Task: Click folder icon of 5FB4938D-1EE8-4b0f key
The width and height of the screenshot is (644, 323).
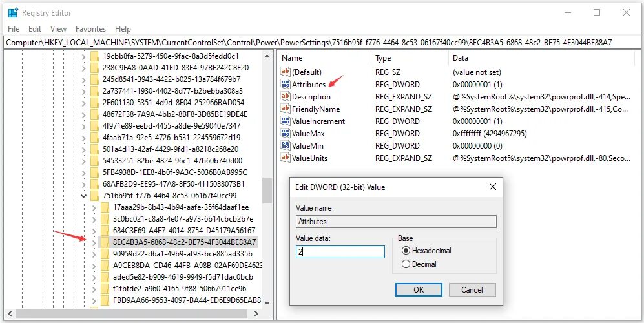Action: (x=95, y=172)
